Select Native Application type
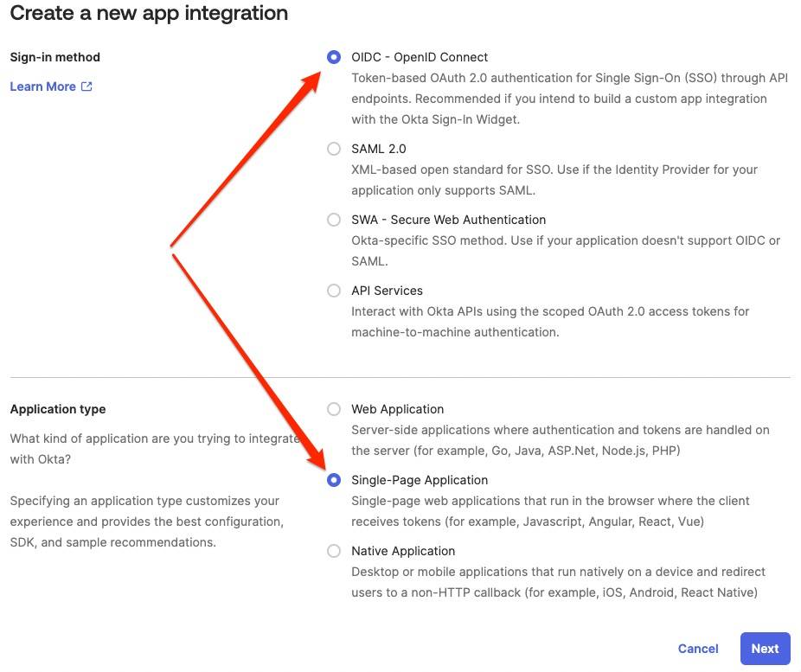Image resolution: width=801 pixels, height=672 pixels. [334, 551]
